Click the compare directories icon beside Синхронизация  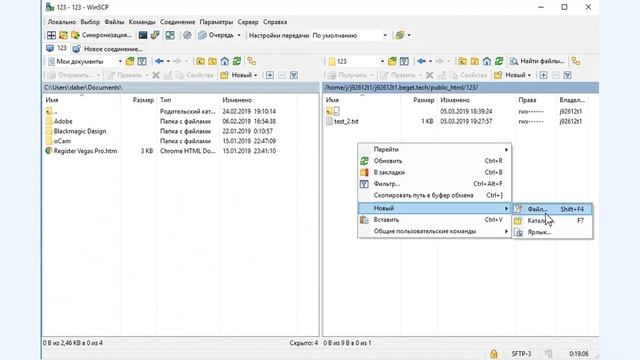pos(63,36)
